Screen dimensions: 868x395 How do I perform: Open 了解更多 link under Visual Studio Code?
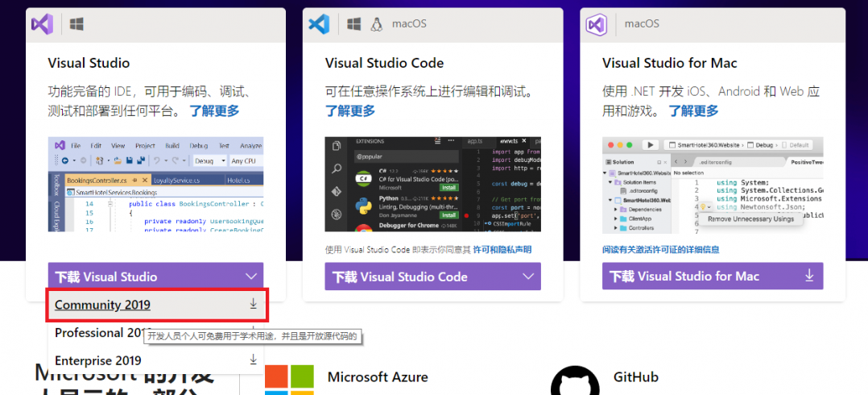[349, 110]
